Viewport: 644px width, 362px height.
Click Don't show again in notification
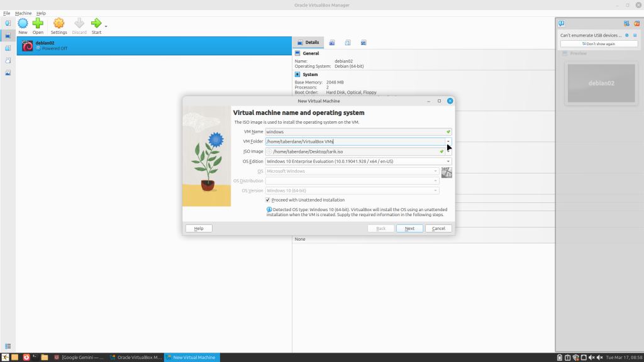click(599, 44)
